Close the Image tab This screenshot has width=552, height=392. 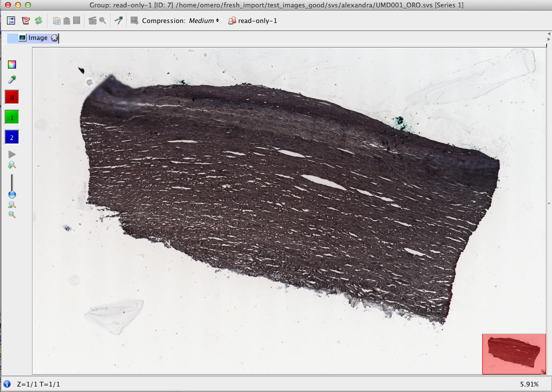(x=55, y=38)
